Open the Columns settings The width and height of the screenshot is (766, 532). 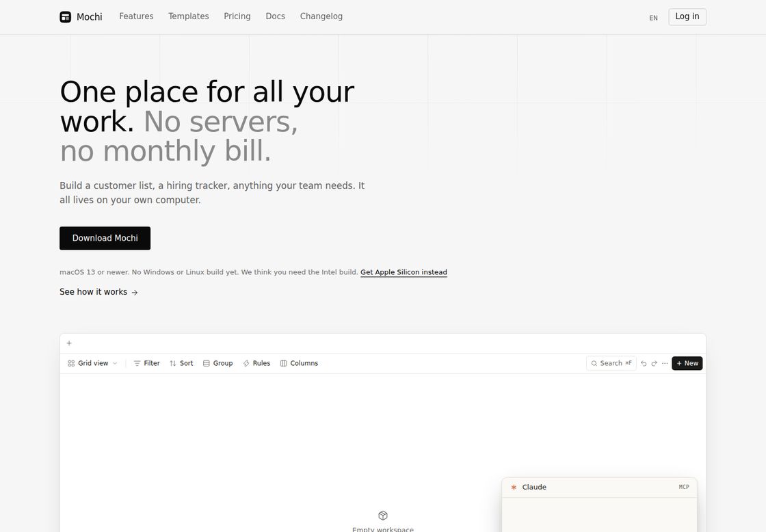point(299,363)
